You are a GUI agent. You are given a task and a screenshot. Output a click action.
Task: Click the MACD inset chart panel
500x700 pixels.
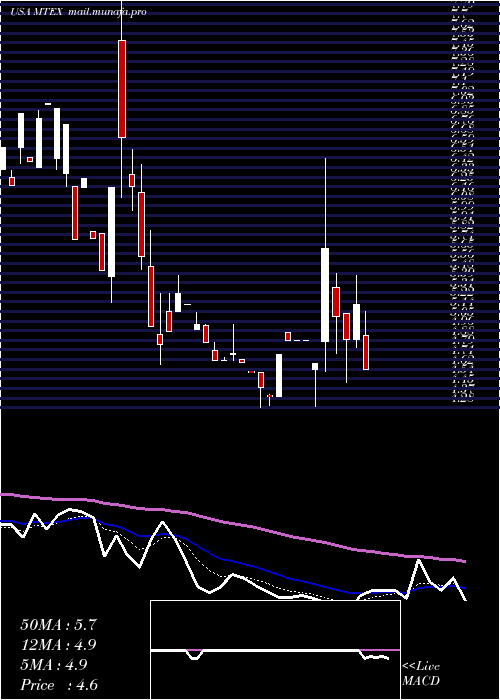click(275, 650)
